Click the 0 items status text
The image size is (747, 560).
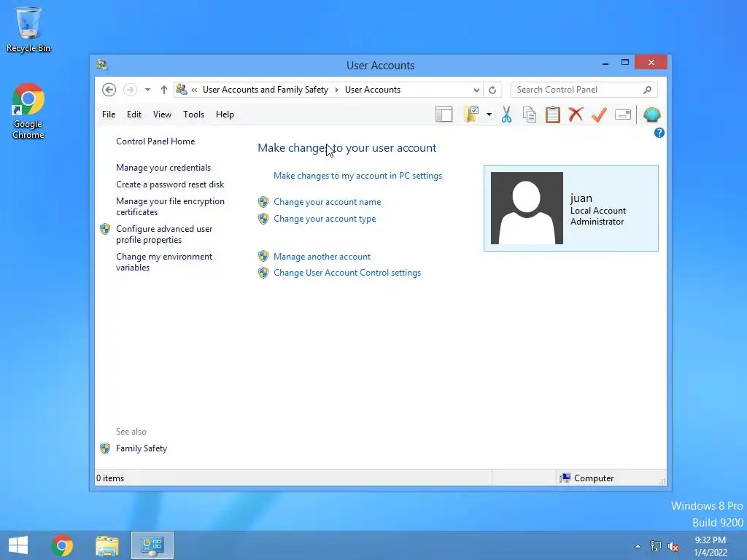(x=110, y=478)
